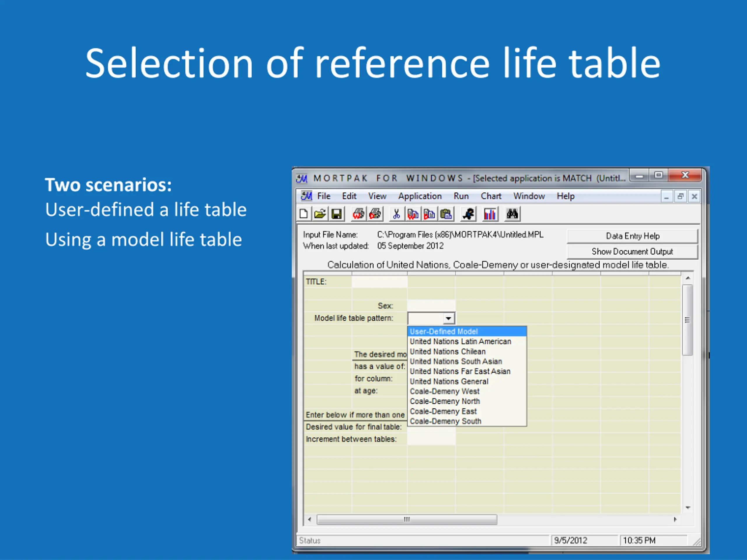Choose United Nations General option

tap(449, 381)
